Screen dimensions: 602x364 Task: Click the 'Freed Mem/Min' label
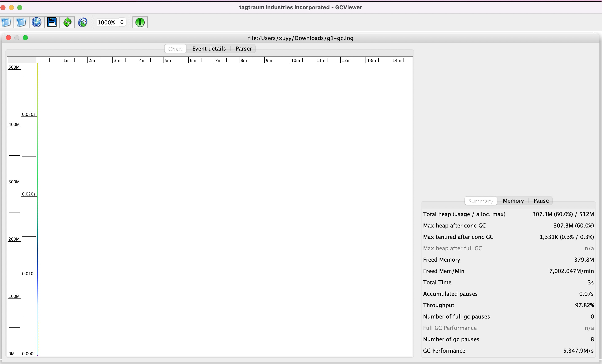443,271
